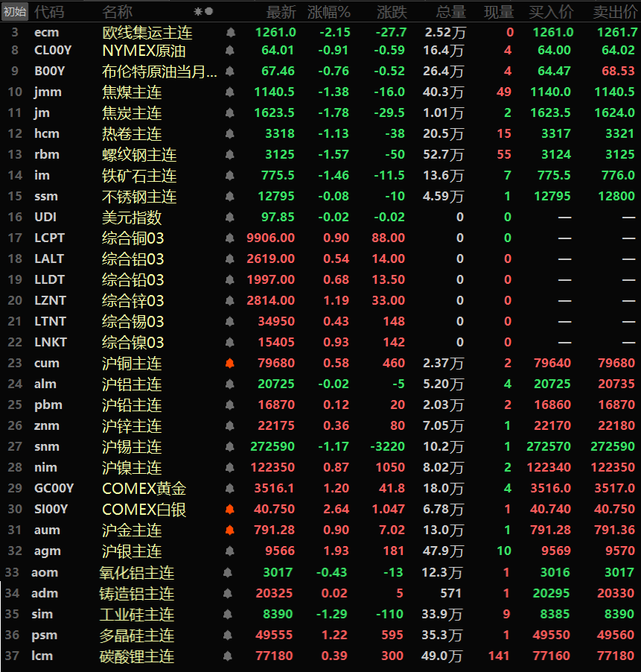Image resolution: width=641 pixels, height=672 pixels.
Task: Toggle the alert bell for 铁矿石主连
Action: click(x=230, y=176)
